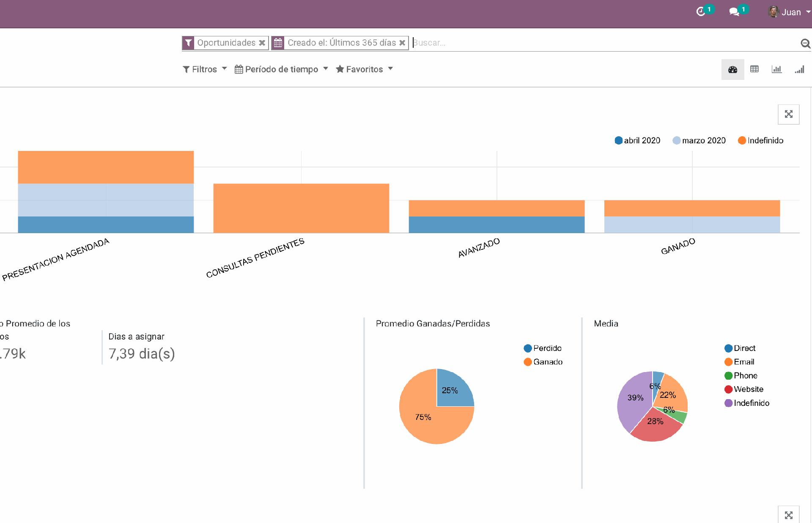Image resolution: width=812 pixels, height=523 pixels.
Task: Remove the Creado el date facet
Action: click(x=402, y=43)
